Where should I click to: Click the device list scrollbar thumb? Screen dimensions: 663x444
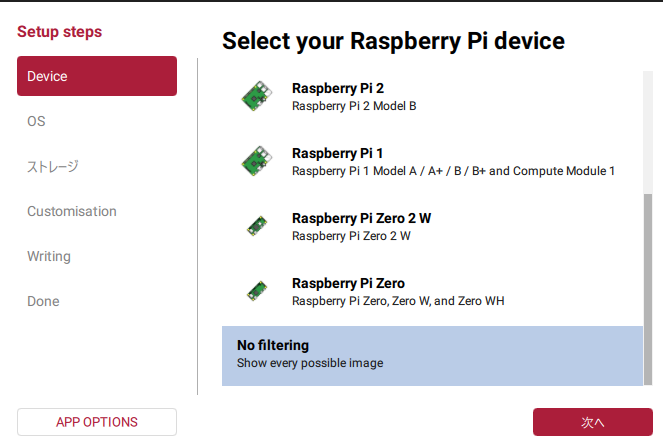648,288
